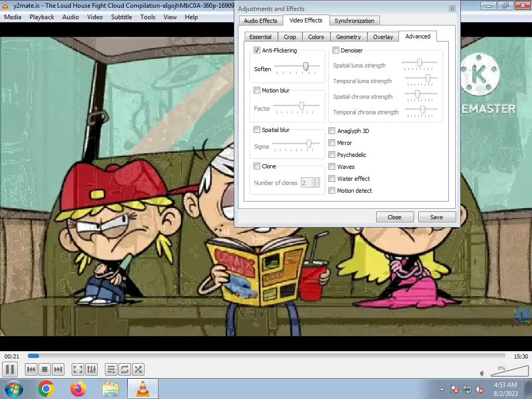Open Action Center flag icon
Viewport: 532px width, 399px height.
(455, 389)
